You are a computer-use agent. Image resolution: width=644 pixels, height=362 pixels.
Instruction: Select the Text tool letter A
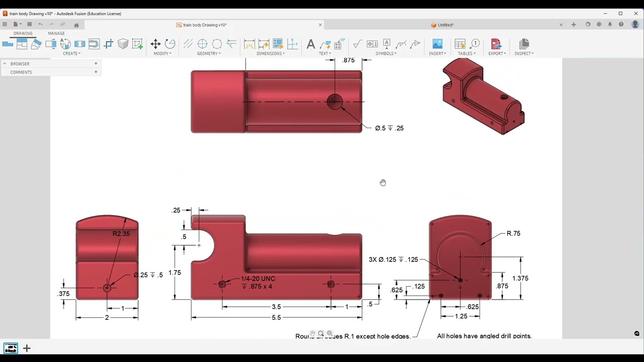310,44
